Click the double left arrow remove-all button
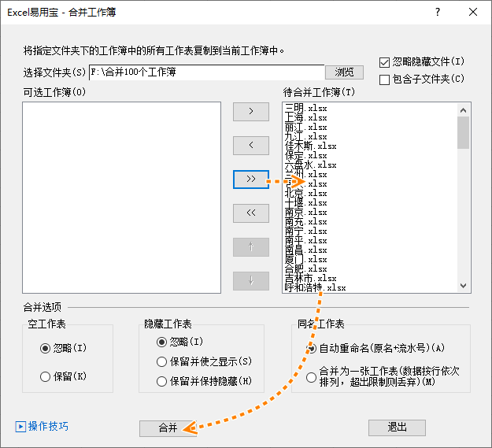492x448 pixels. (250, 213)
